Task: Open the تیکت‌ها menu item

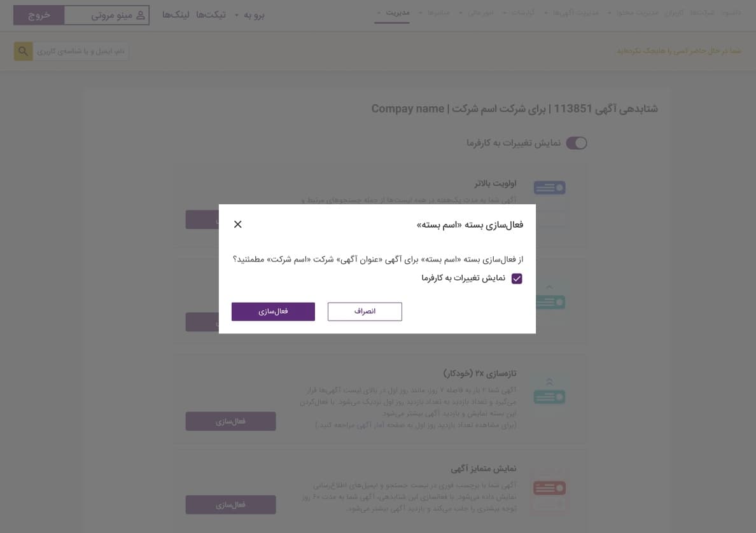Action: point(211,15)
